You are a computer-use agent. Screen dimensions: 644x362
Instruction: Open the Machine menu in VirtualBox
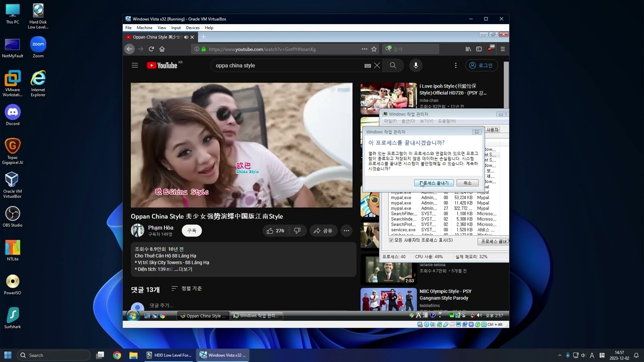point(144,28)
